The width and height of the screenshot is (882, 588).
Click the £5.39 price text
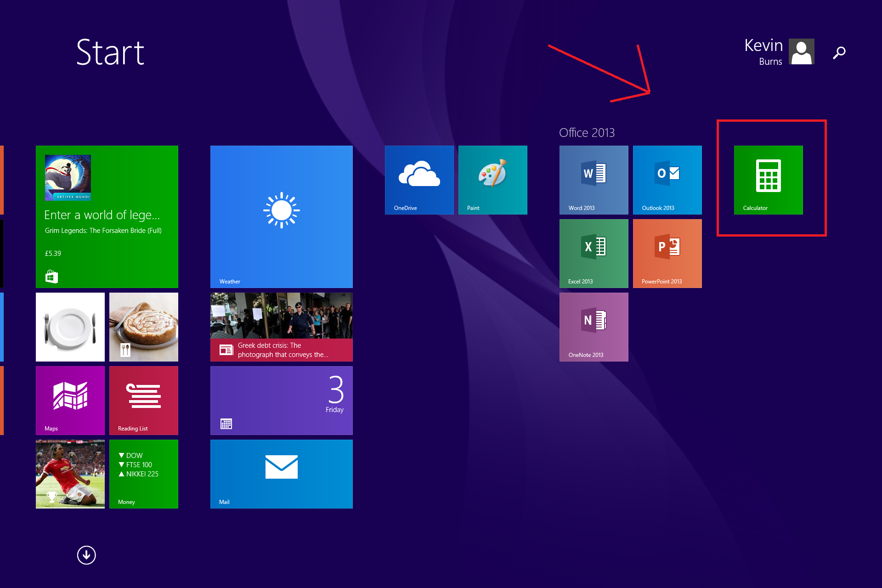(x=53, y=254)
